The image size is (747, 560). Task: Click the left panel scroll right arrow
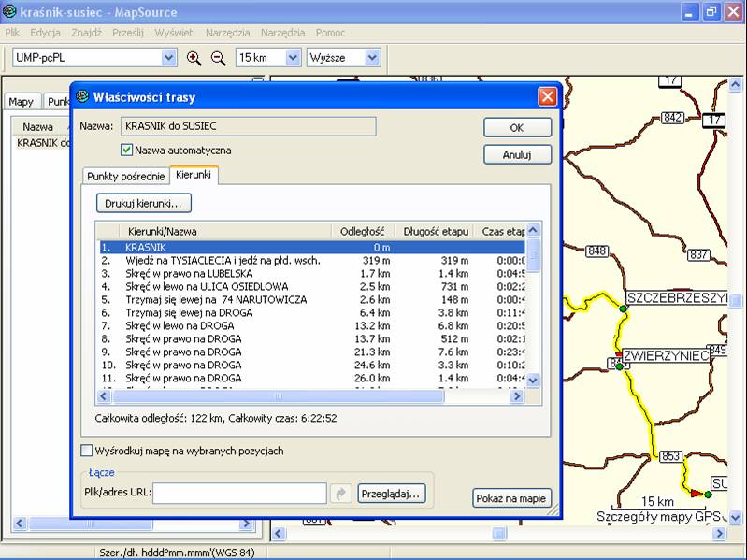pos(246,524)
